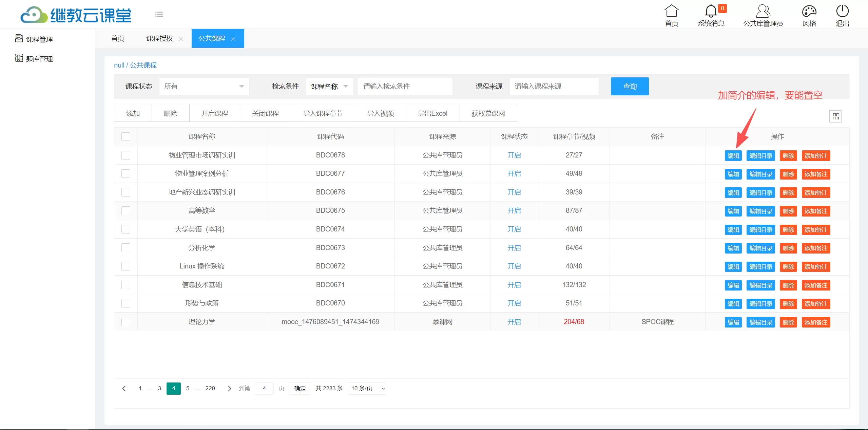The image size is (868, 430).
Task: Tick the checkbox for 高等数学 row
Action: (x=126, y=211)
